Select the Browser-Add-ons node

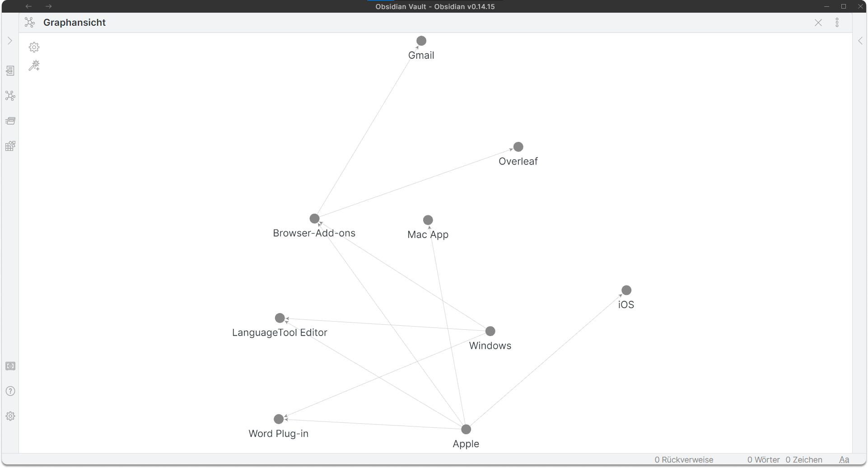pos(315,219)
